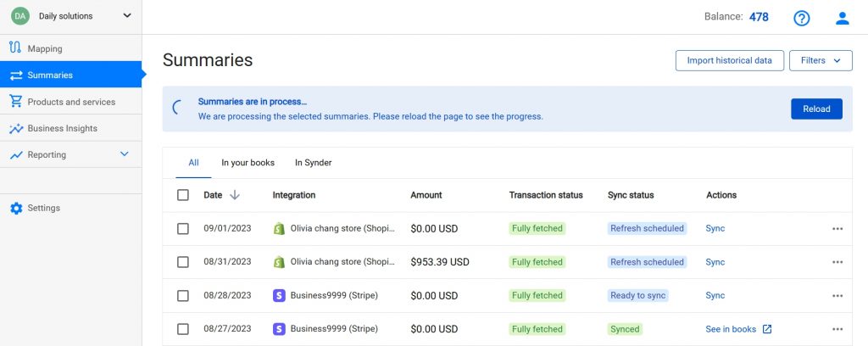Check the 08/31/2023 row checkbox
868x346 pixels.
click(183, 262)
